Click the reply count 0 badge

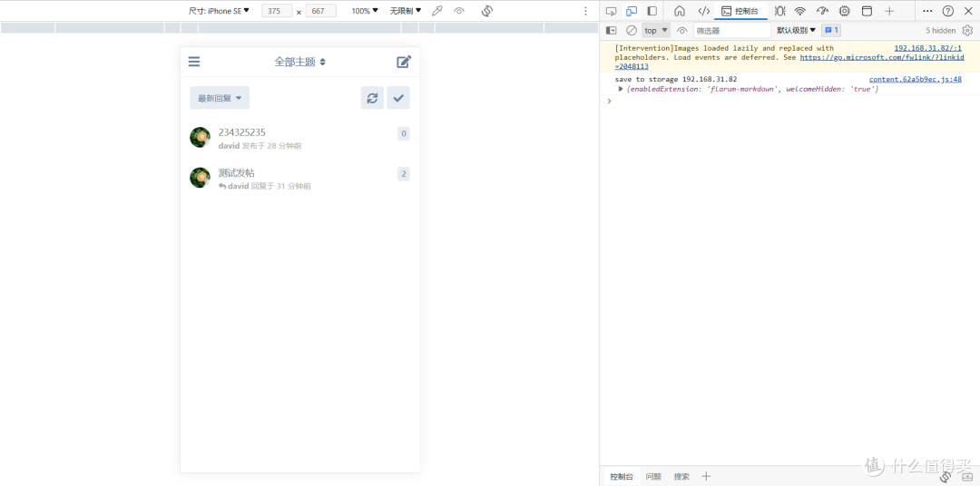pyautogui.click(x=404, y=133)
